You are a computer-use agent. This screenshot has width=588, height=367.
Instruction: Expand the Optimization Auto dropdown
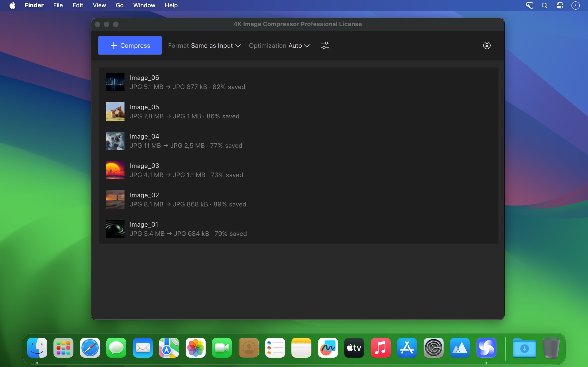[279, 46]
